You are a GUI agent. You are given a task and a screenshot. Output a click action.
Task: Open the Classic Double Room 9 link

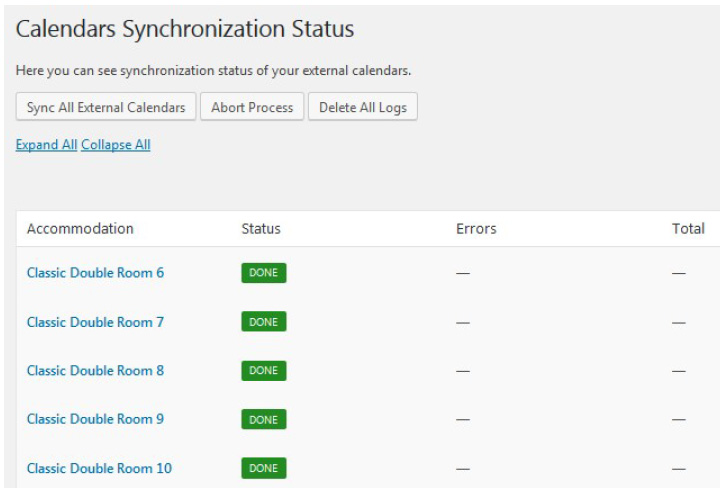coord(95,419)
